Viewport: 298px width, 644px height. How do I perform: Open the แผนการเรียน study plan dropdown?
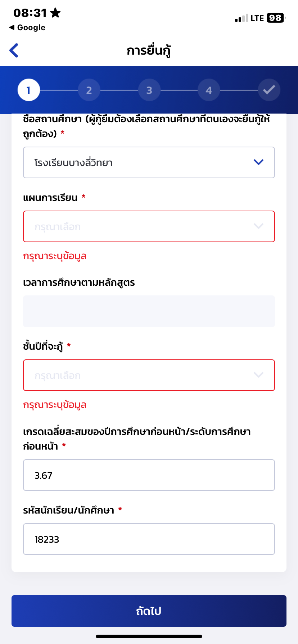149,226
